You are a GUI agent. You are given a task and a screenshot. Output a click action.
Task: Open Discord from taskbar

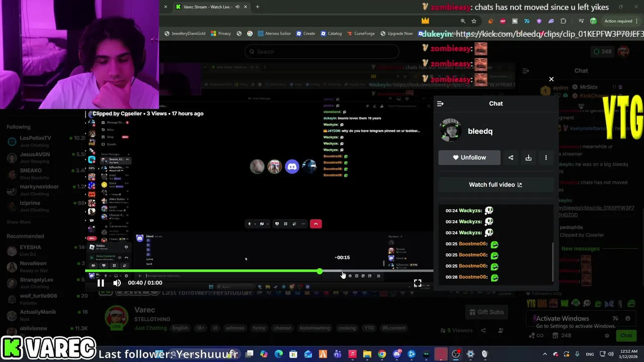tap(397, 354)
